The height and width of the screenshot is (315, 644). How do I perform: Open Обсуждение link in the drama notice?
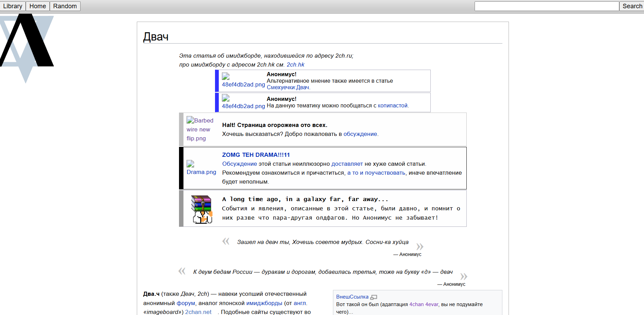tap(239, 164)
